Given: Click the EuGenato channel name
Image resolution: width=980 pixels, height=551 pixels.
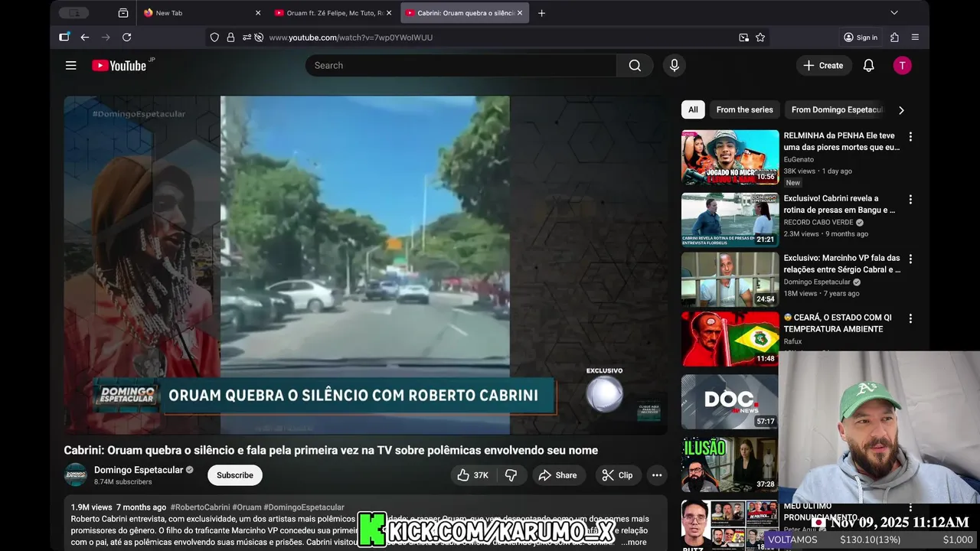Looking at the screenshot, I should click(799, 160).
